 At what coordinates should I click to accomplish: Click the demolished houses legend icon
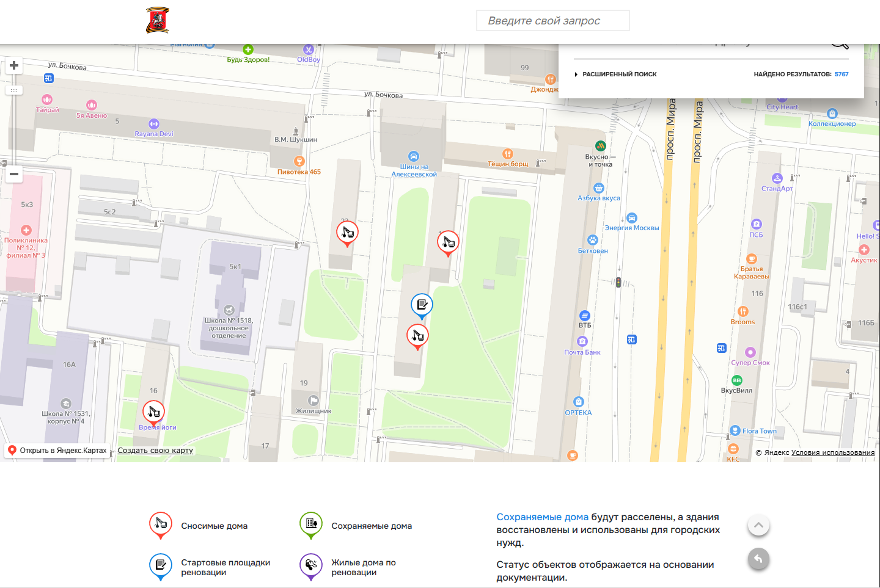[x=160, y=525]
